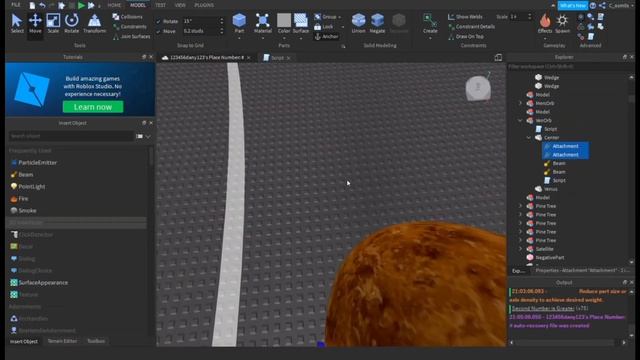The width and height of the screenshot is (640, 360).
Task: Choose the Rotate tool
Action: 71,23
